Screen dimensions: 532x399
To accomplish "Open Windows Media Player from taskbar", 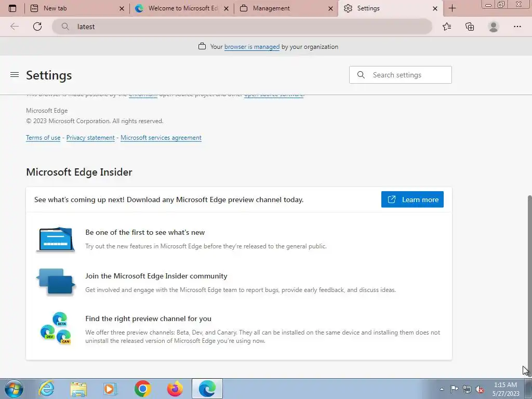I will (110, 389).
